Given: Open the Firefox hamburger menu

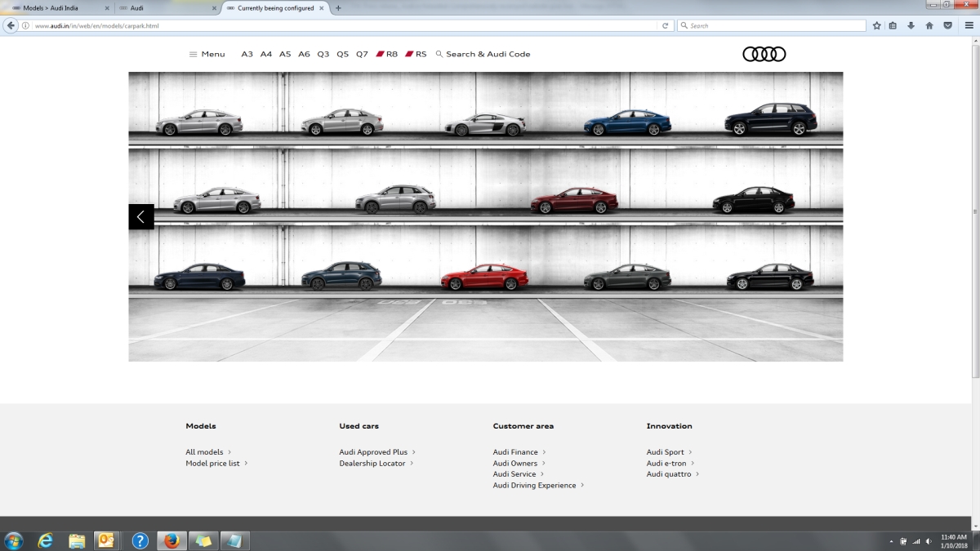Looking at the screenshot, I should pyautogui.click(x=969, y=25).
